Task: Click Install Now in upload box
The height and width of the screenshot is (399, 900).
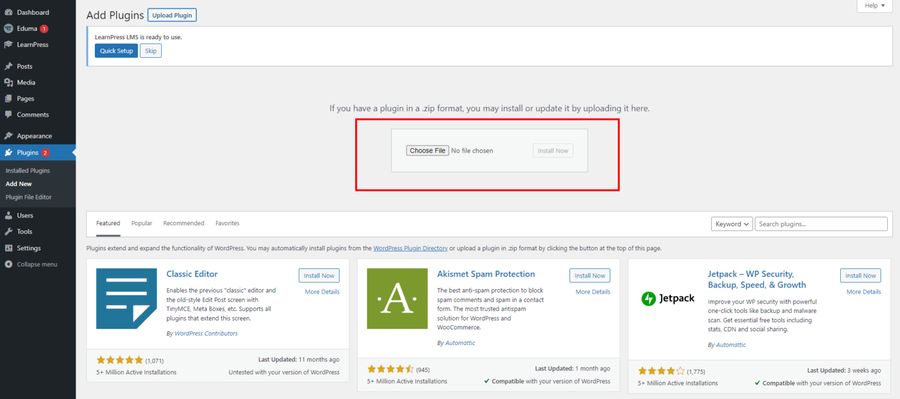Action: (553, 150)
